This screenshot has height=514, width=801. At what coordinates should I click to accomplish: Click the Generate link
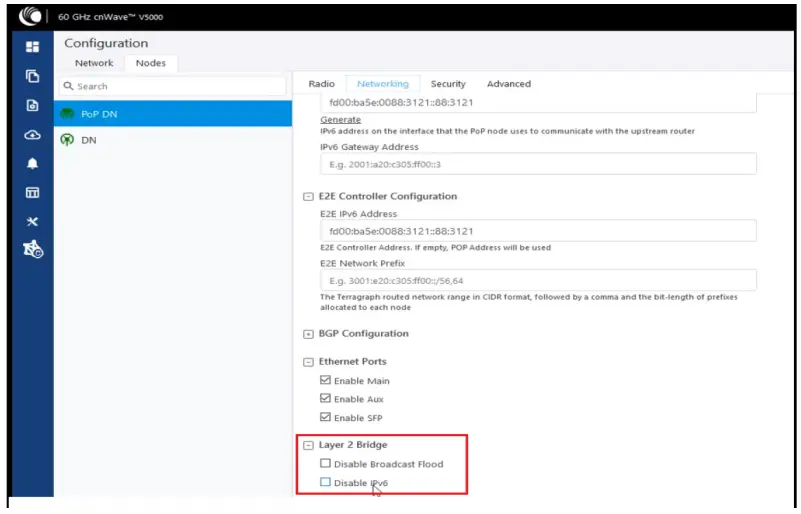point(340,120)
